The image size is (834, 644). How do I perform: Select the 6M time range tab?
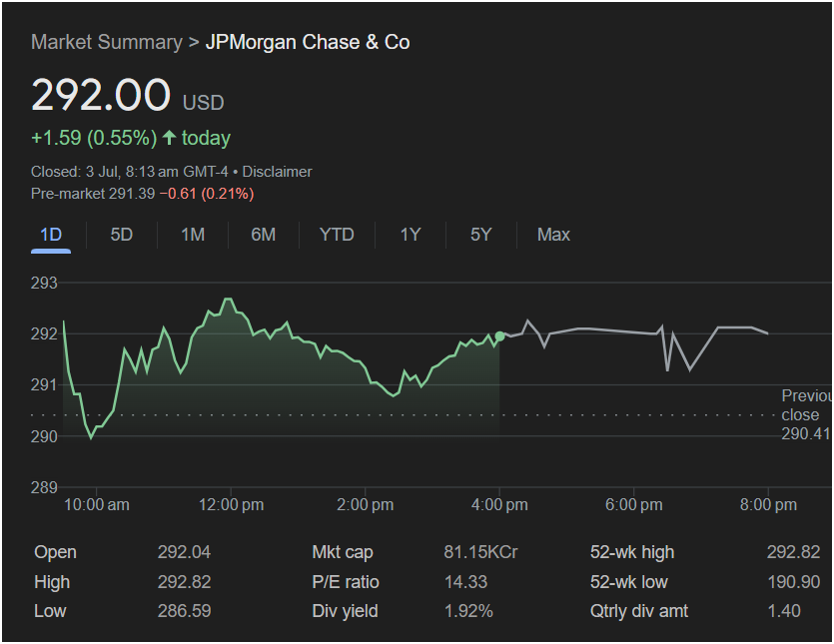(x=264, y=235)
